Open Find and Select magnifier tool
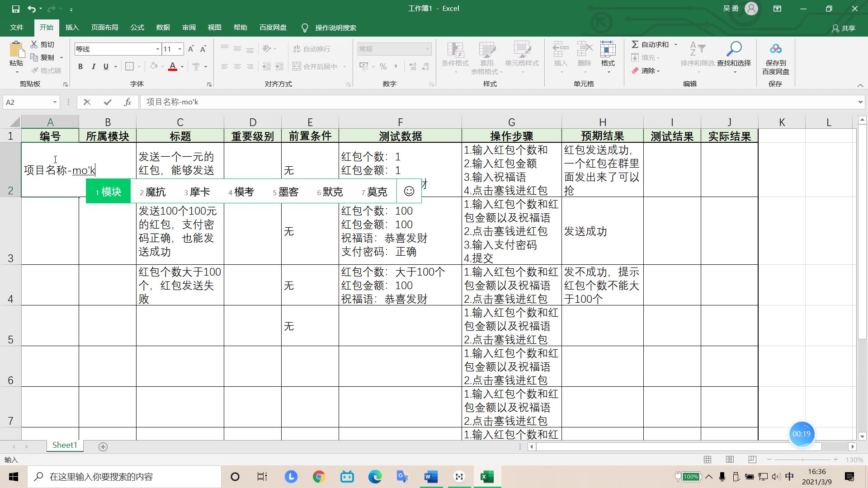The image size is (868, 488). (734, 49)
